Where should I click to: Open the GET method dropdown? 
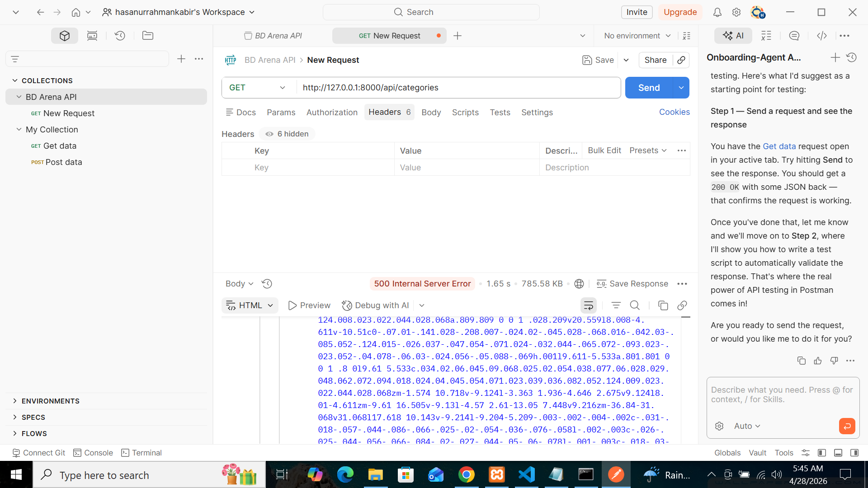[x=258, y=88]
